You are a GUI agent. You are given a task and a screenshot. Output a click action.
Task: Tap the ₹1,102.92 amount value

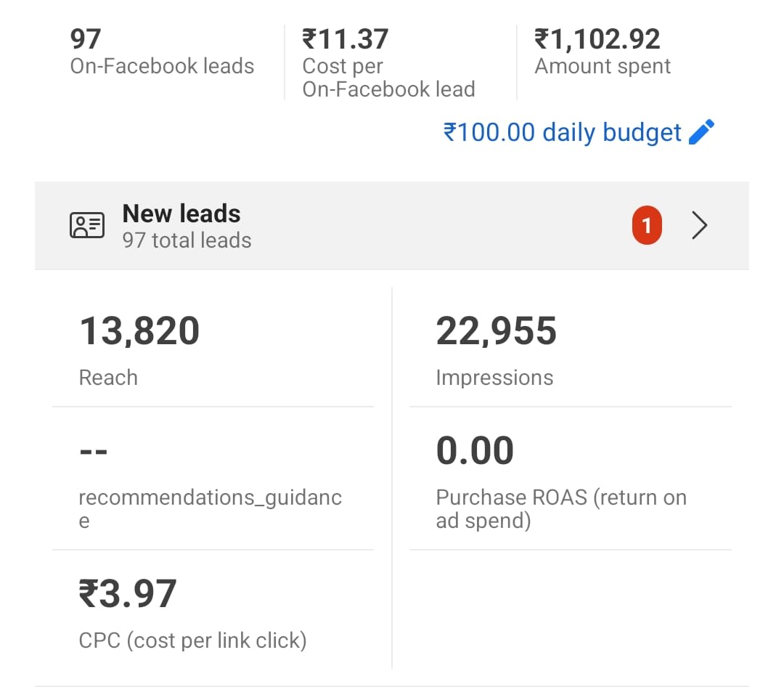597,38
